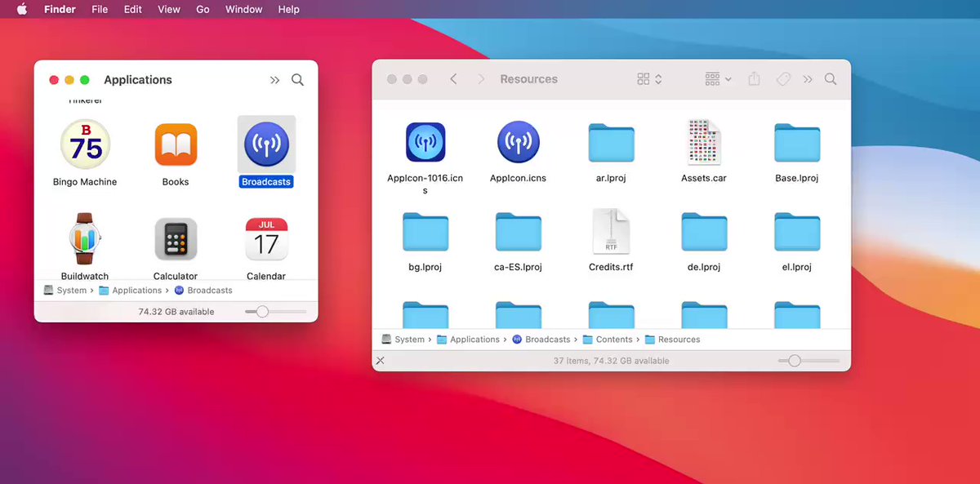This screenshot has height=484, width=980.
Task: Open the Window menu
Action: click(243, 10)
